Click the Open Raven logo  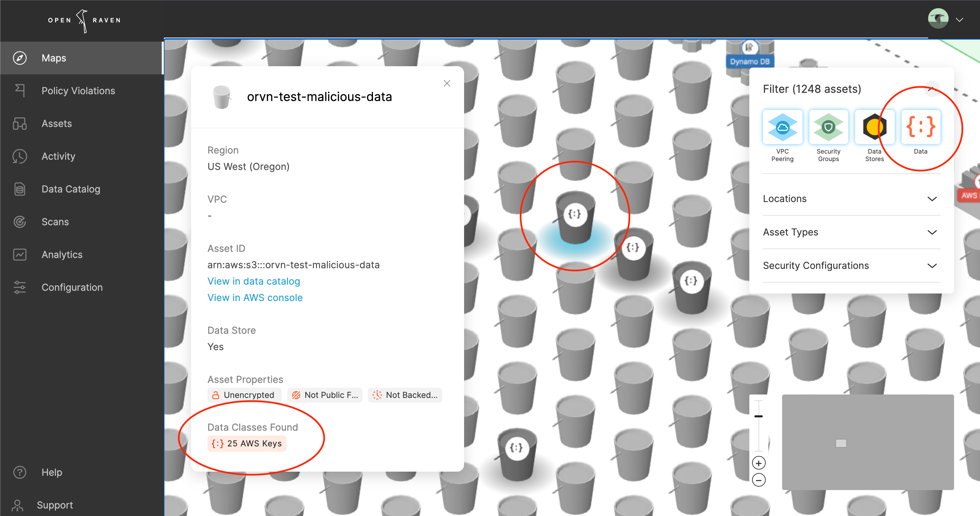tap(84, 20)
